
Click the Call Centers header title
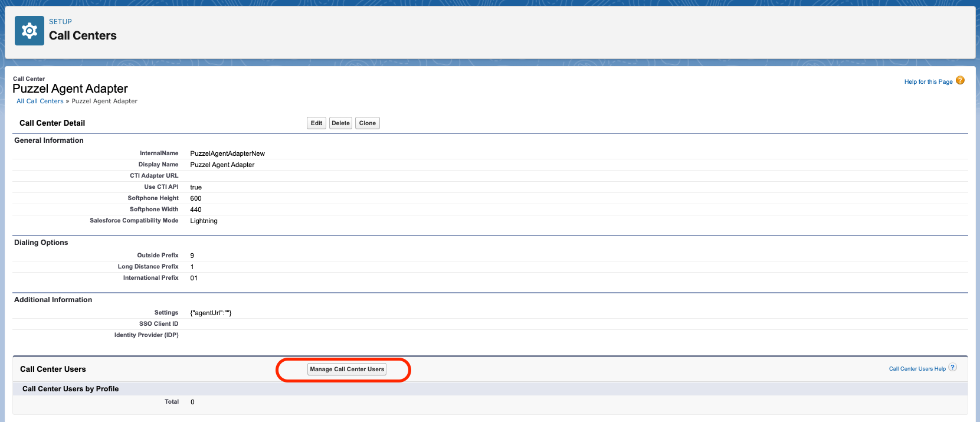pos(83,36)
